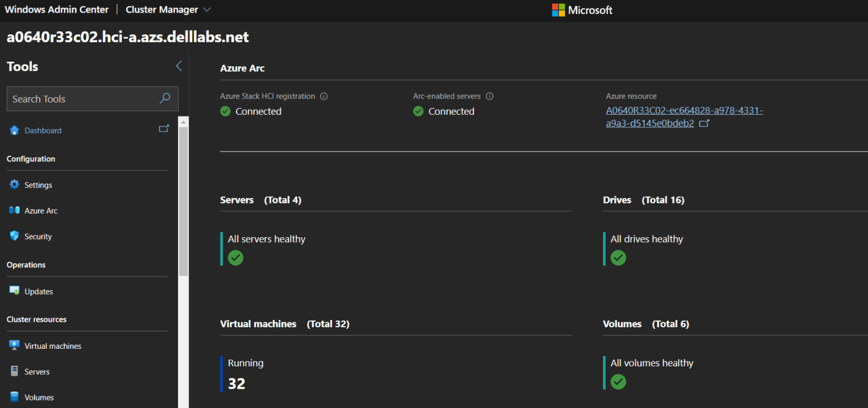The height and width of the screenshot is (408, 868).
Task: Click the Servers icon in sidebar
Action: (14, 372)
